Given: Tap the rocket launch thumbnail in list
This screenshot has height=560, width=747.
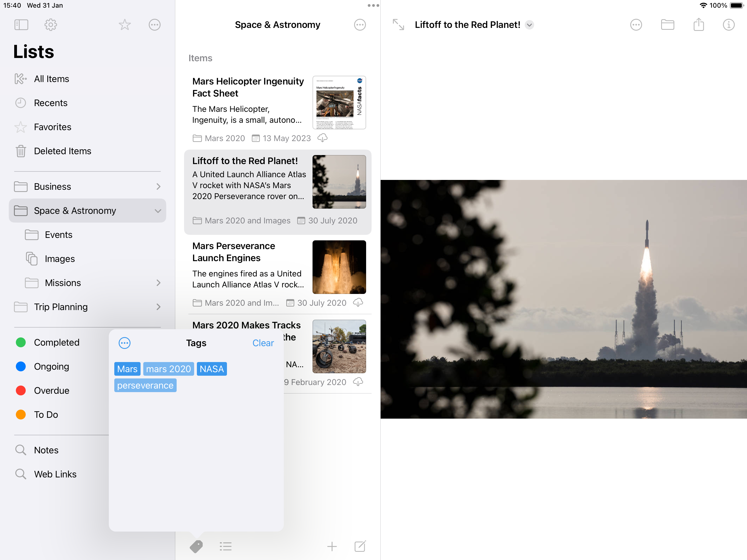Looking at the screenshot, I should point(339,182).
